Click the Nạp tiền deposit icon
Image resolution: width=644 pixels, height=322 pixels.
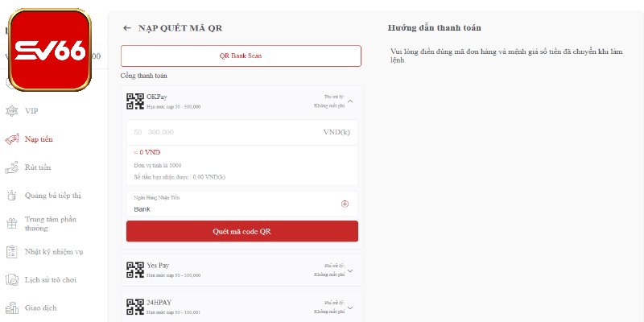[x=12, y=139]
